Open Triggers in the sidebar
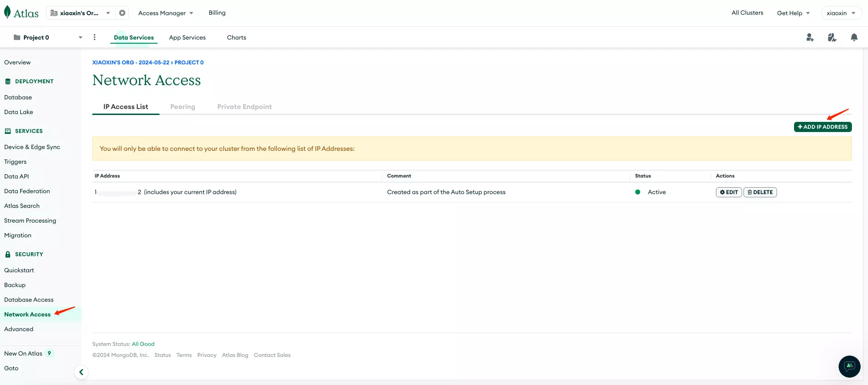 click(x=15, y=162)
